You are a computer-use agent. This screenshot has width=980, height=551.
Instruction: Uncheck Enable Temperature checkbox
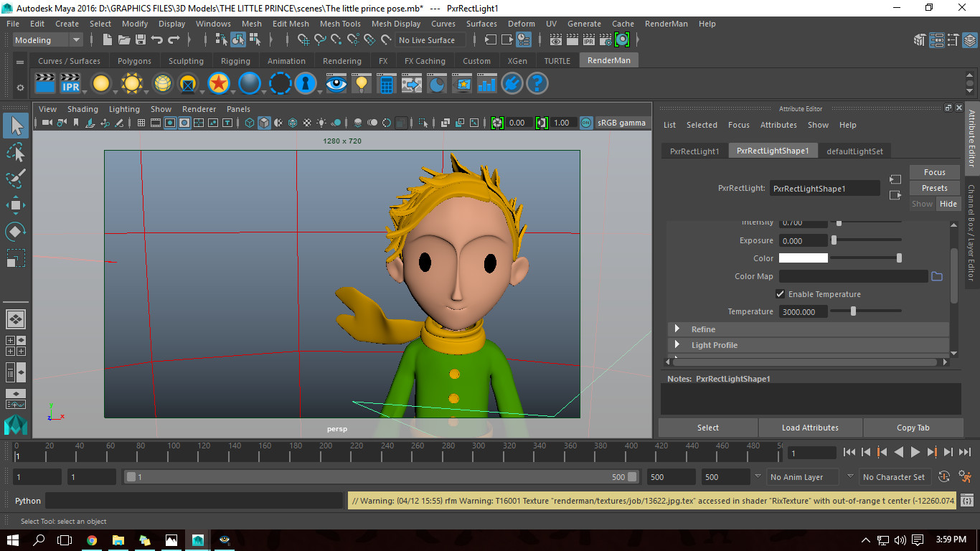780,294
